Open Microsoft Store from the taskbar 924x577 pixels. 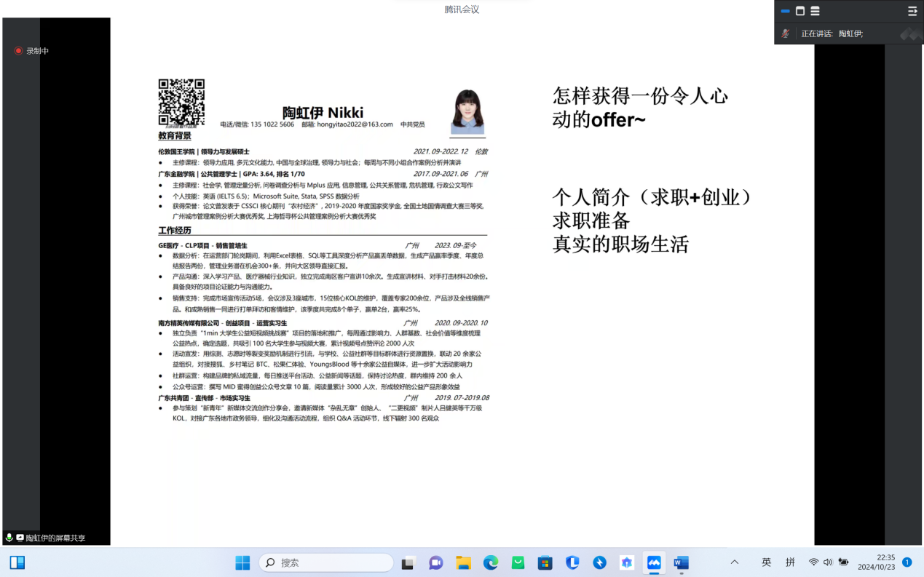tap(545, 562)
